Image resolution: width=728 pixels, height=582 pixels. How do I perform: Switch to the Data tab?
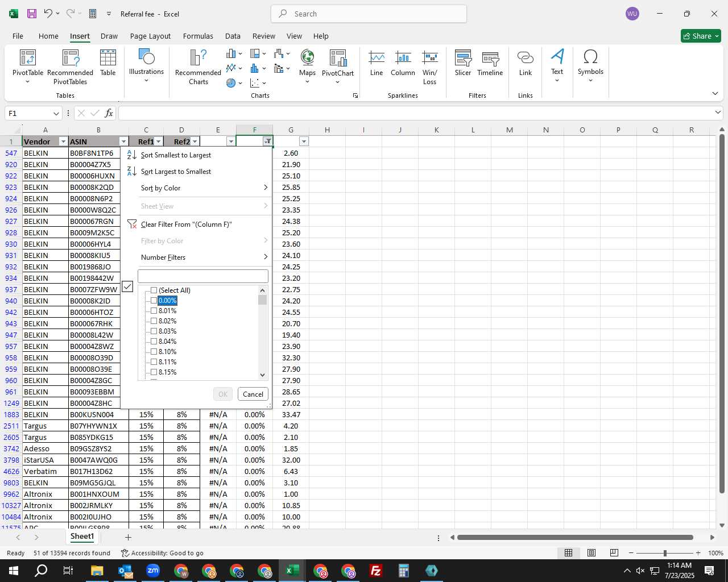point(233,36)
